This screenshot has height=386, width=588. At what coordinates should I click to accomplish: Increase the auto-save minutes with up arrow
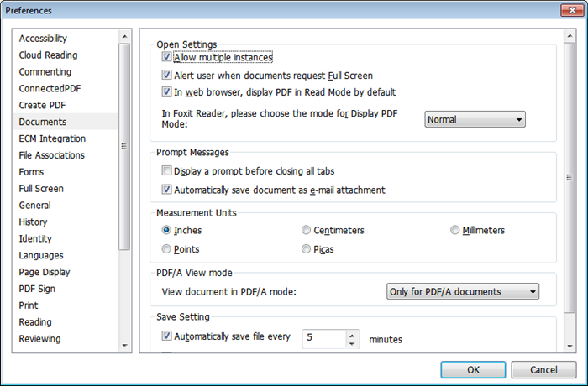coord(353,334)
